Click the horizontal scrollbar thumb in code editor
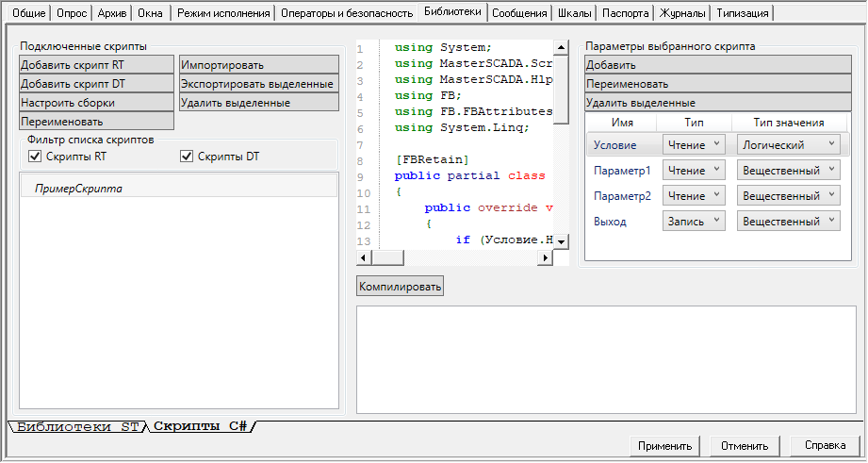 tap(387, 257)
